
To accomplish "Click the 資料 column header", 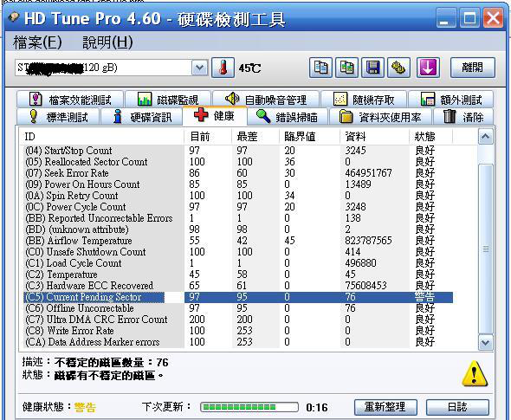I will pos(375,137).
